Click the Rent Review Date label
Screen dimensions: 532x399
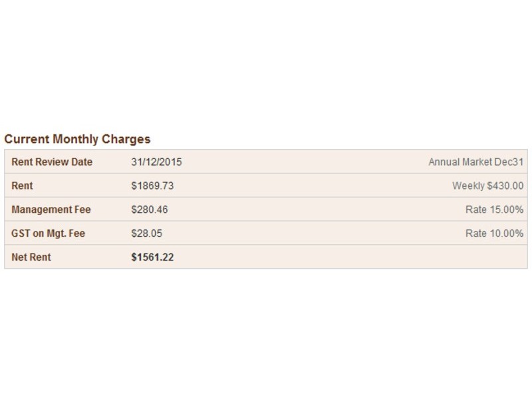coord(52,162)
